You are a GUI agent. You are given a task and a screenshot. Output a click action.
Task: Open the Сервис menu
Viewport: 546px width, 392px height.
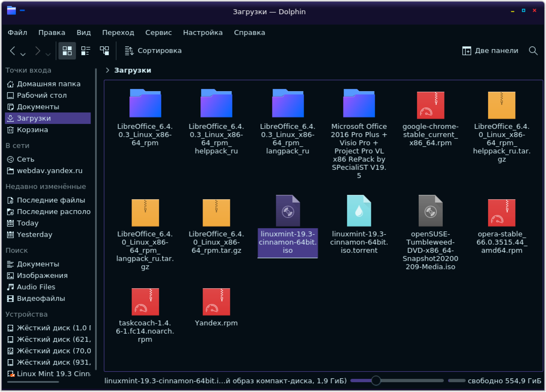pos(158,32)
